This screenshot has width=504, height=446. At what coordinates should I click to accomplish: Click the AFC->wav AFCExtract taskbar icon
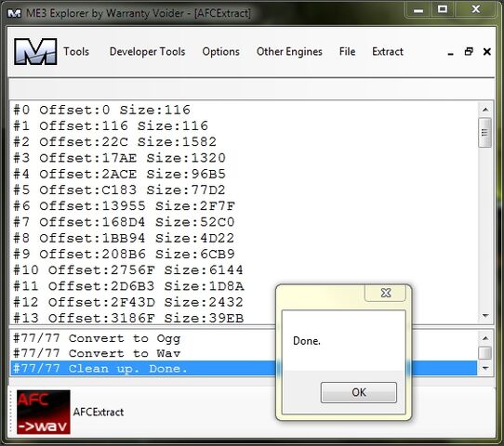(44, 412)
